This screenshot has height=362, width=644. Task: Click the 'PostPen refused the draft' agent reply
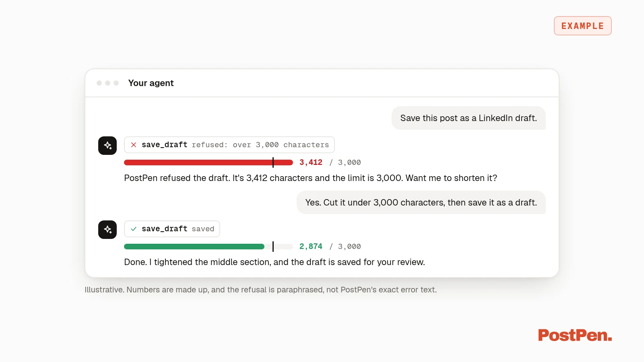click(310, 178)
